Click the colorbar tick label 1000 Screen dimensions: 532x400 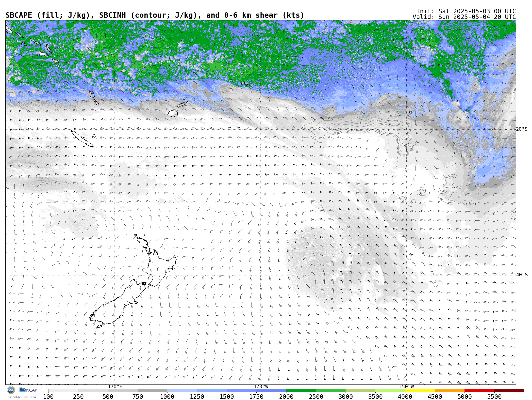point(167,397)
